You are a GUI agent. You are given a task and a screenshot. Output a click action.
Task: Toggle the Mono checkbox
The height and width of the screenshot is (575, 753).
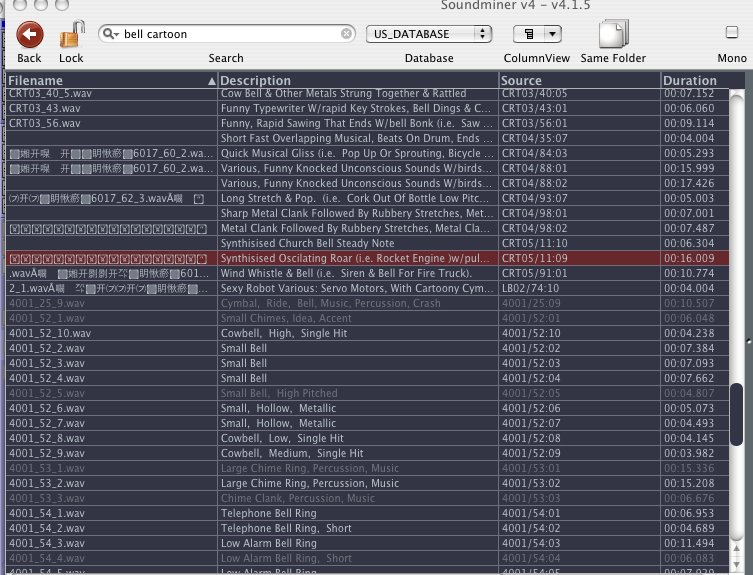pyautogui.click(x=732, y=33)
